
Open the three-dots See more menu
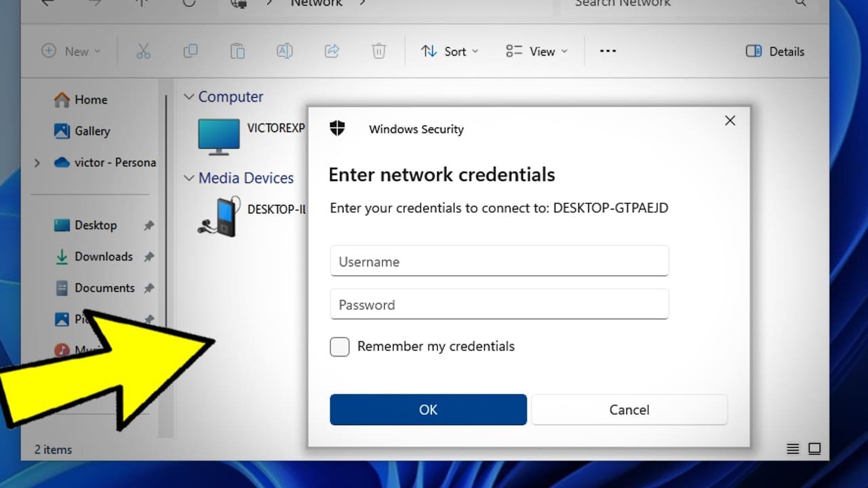(x=608, y=52)
